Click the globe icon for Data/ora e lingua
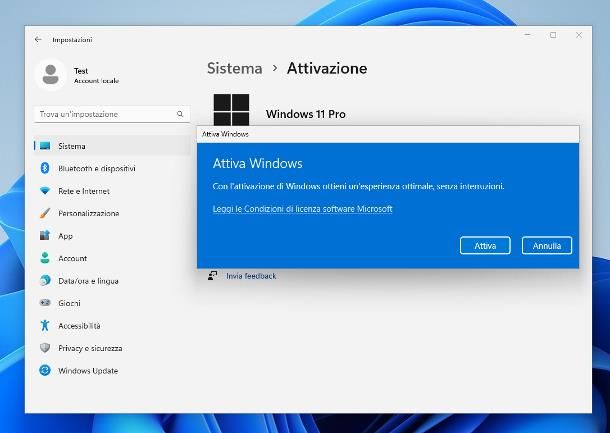This screenshot has height=433, width=610. (x=45, y=280)
